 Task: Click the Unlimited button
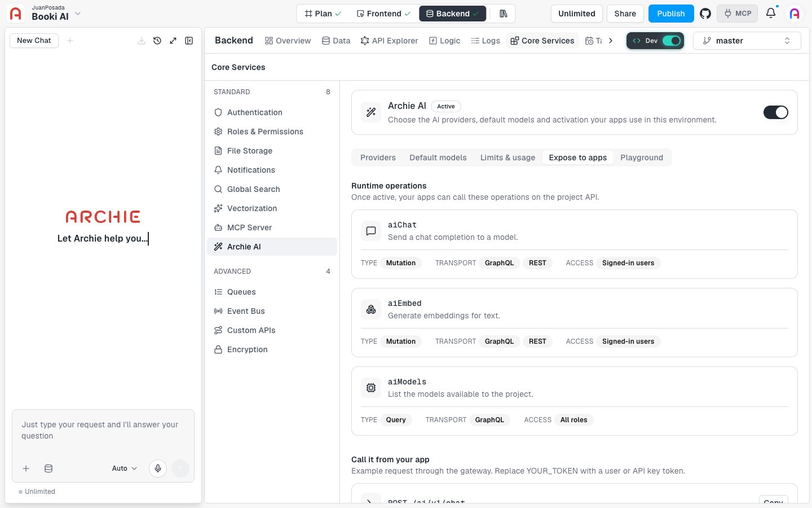click(576, 14)
